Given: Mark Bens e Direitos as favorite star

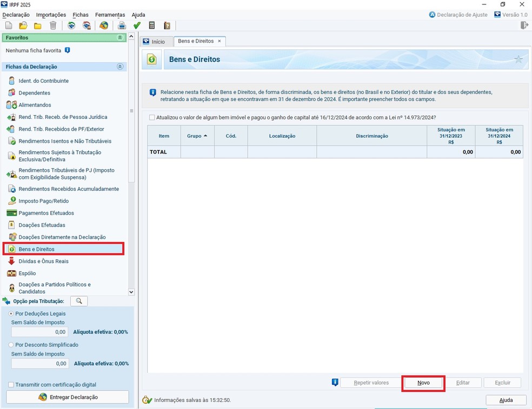Looking at the screenshot, I should click(518, 59).
